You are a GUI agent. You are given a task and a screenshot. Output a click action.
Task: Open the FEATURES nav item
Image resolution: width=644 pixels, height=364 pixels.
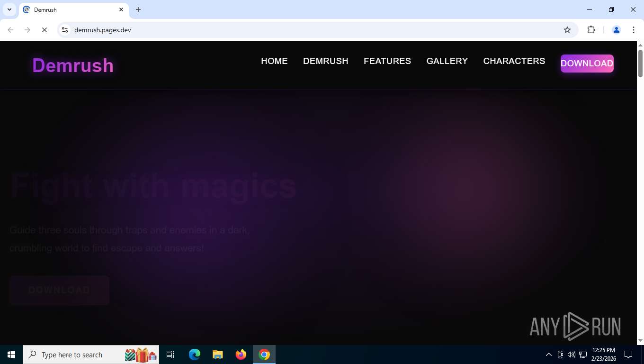(x=387, y=61)
